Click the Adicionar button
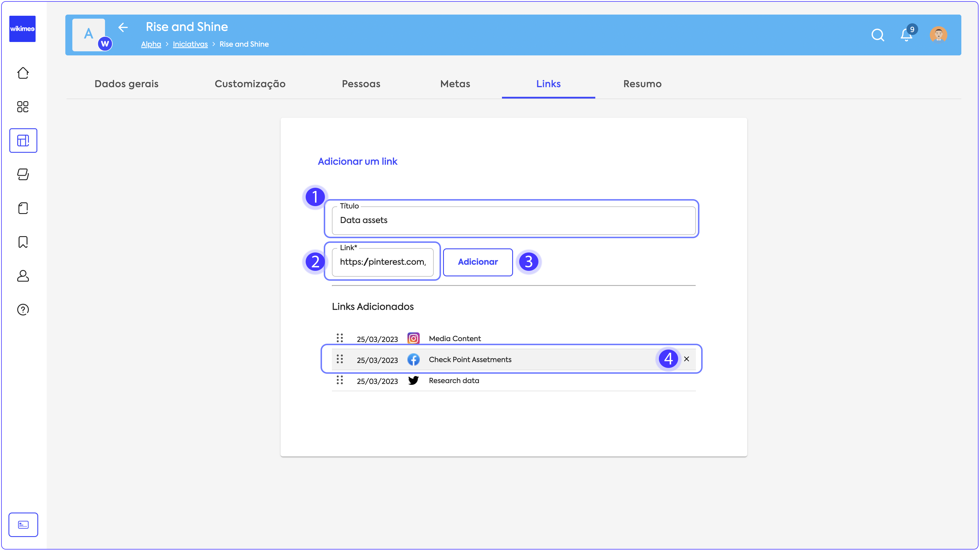This screenshot has width=980, height=551. [x=478, y=262]
